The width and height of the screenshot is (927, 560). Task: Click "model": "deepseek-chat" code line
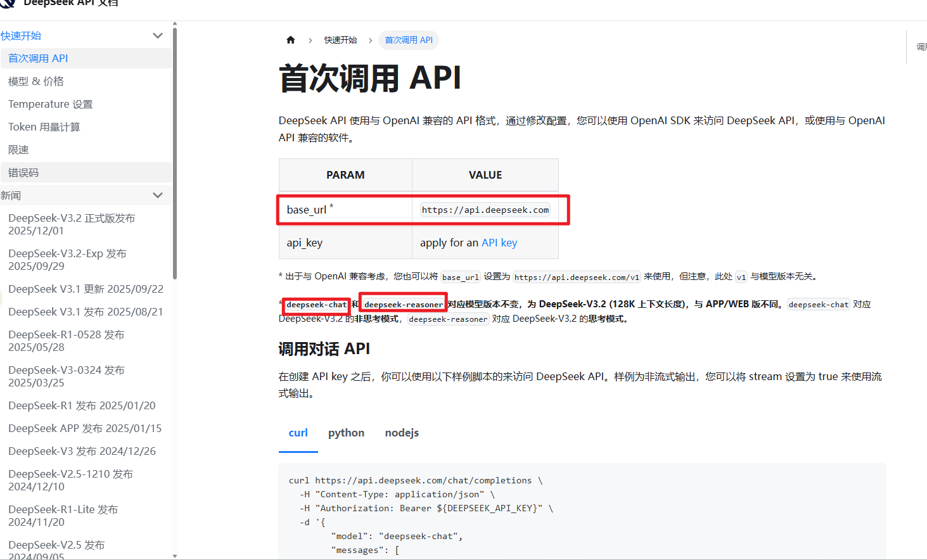click(x=397, y=536)
